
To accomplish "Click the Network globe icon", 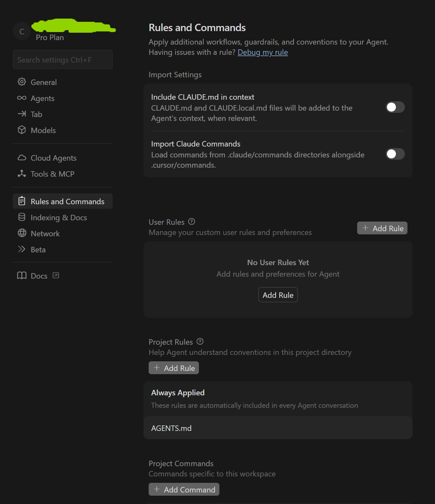I will click(22, 233).
